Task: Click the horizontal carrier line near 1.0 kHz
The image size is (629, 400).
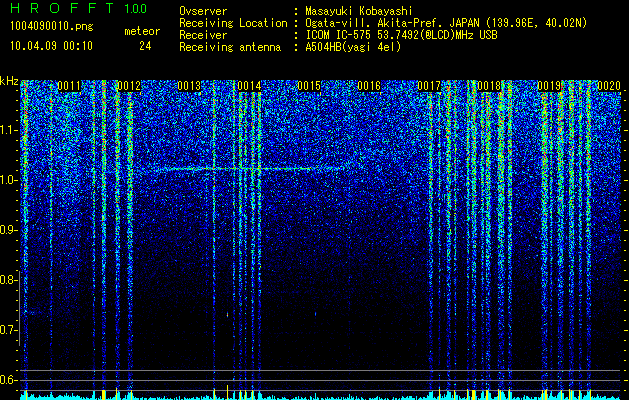Action: (x=249, y=169)
